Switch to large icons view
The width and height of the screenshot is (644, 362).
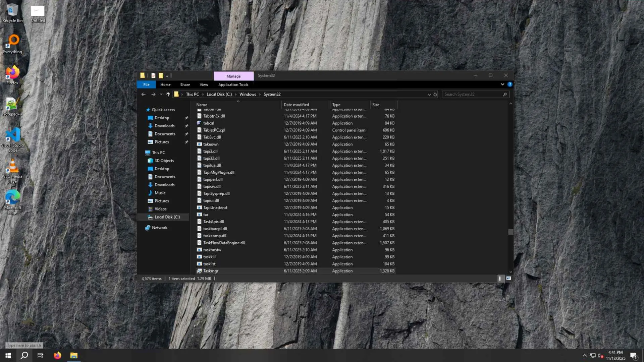click(x=508, y=279)
